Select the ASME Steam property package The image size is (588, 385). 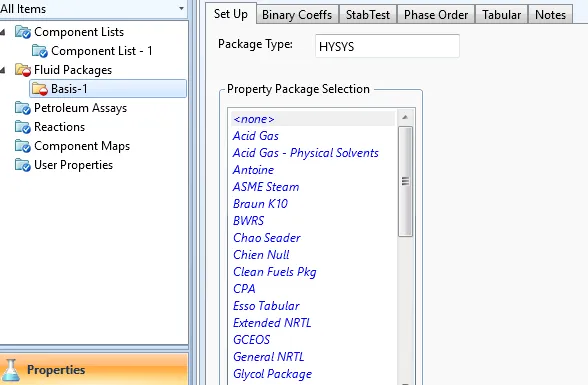point(266,187)
